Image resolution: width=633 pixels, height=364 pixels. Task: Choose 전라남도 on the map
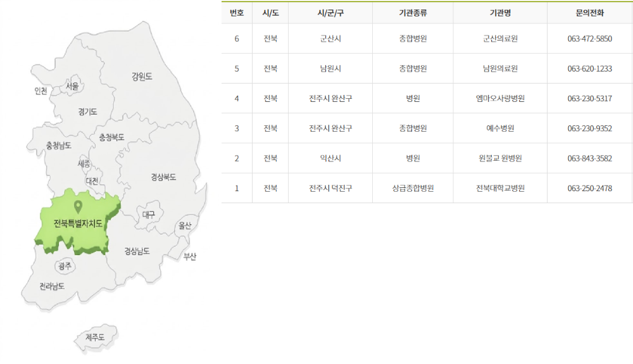[52, 286]
